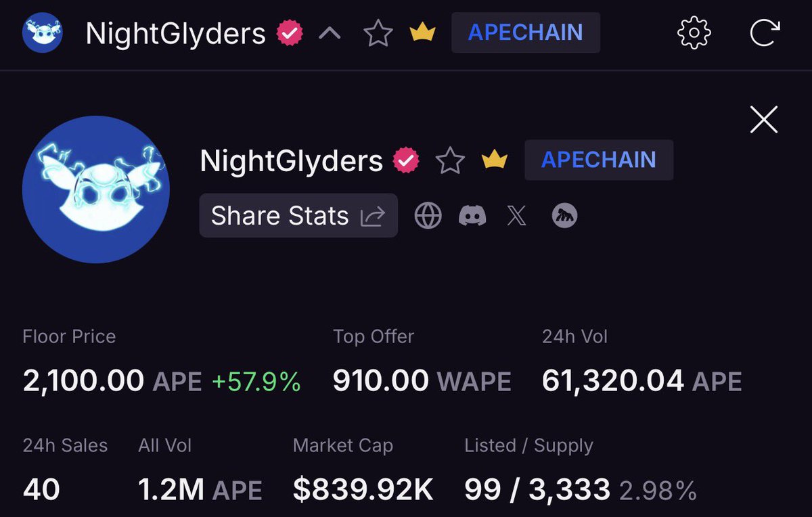The height and width of the screenshot is (517, 812).
Task: Refresh the collection data icon
Action: click(764, 32)
